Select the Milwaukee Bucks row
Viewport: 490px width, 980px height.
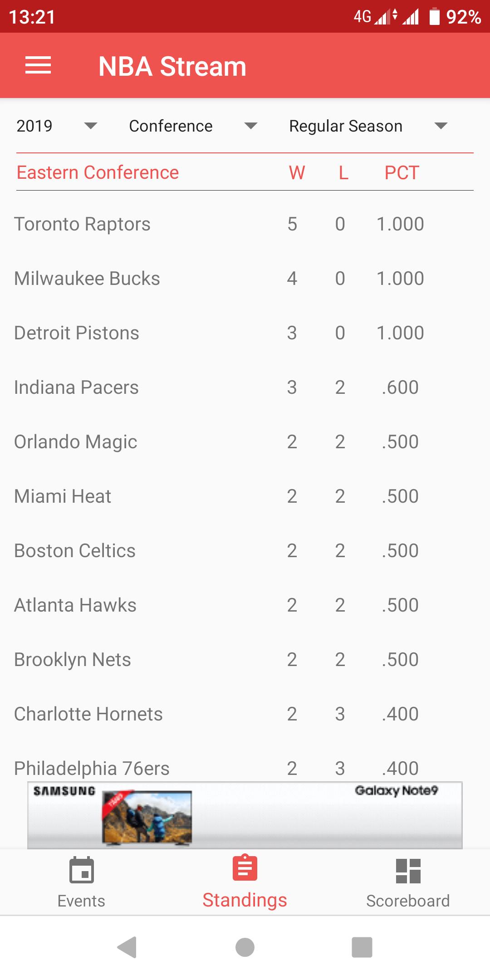(x=245, y=278)
